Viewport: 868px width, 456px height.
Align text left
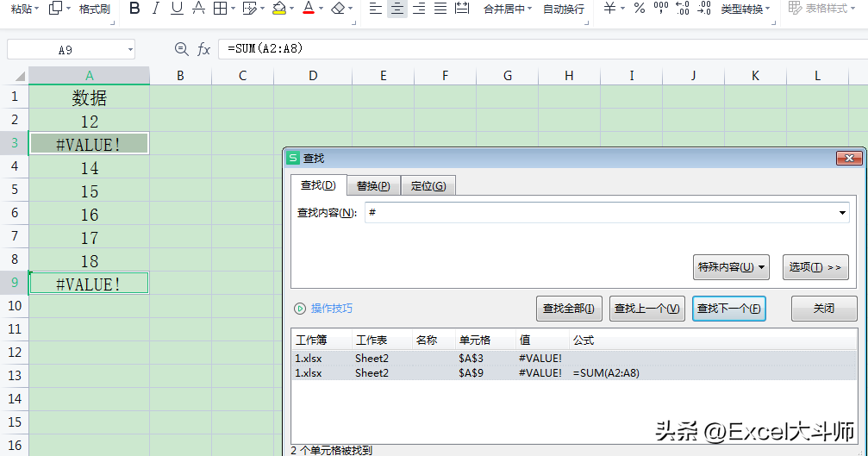coord(375,9)
